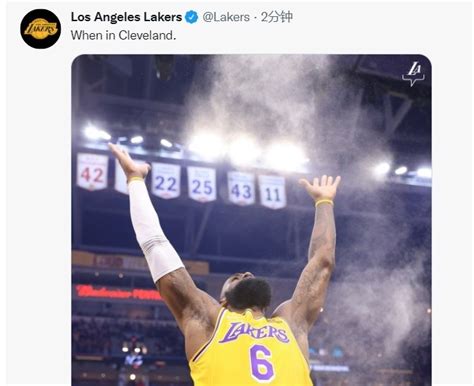
Task: Open the tweet via the 2分钟 timestamp
Action: coord(277,17)
